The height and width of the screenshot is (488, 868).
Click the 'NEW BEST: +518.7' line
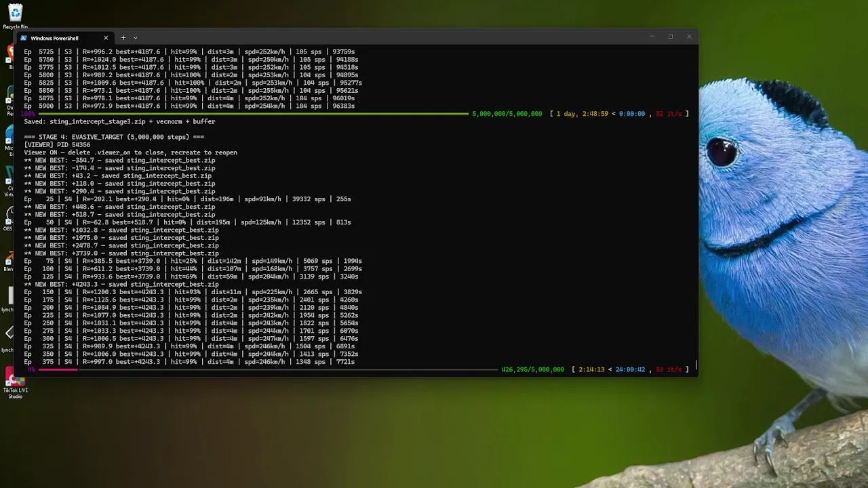pyautogui.click(x=119, y=214)
